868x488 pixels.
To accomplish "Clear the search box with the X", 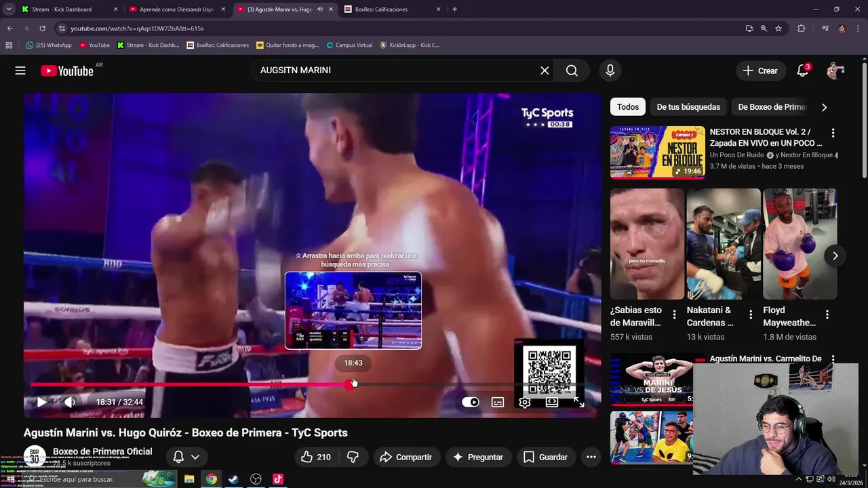I will [545, 70].
